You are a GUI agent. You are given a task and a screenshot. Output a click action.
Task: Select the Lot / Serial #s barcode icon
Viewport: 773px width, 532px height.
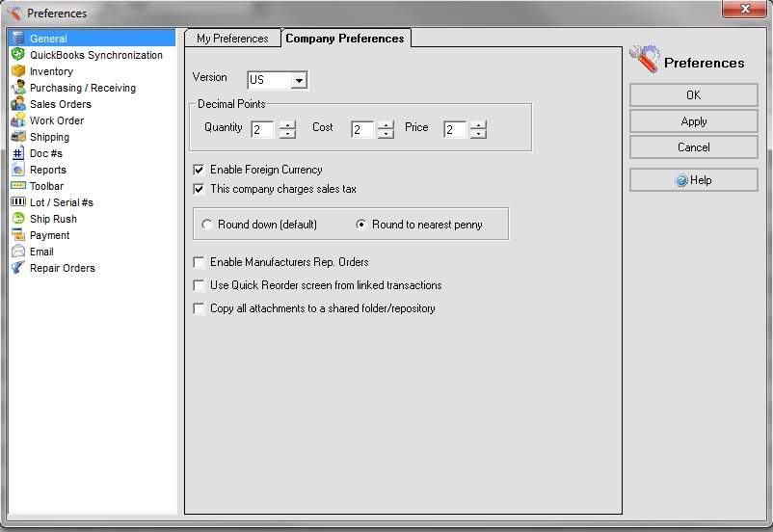click(17, 202)
